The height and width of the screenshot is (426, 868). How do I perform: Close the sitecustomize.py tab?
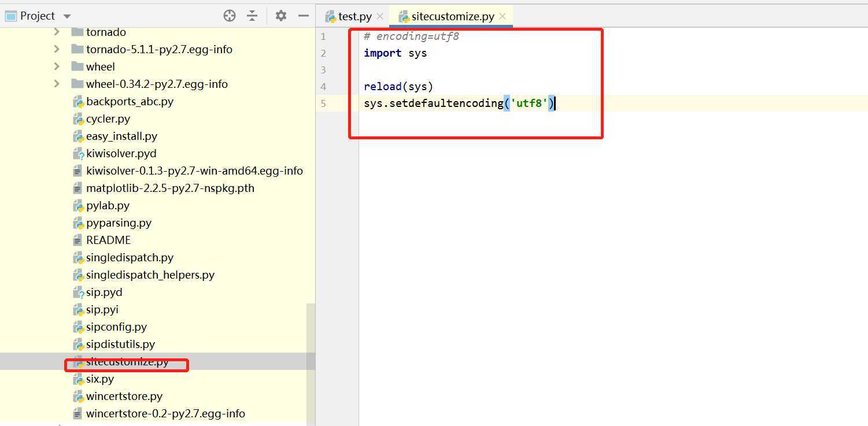tap(503, 16)
